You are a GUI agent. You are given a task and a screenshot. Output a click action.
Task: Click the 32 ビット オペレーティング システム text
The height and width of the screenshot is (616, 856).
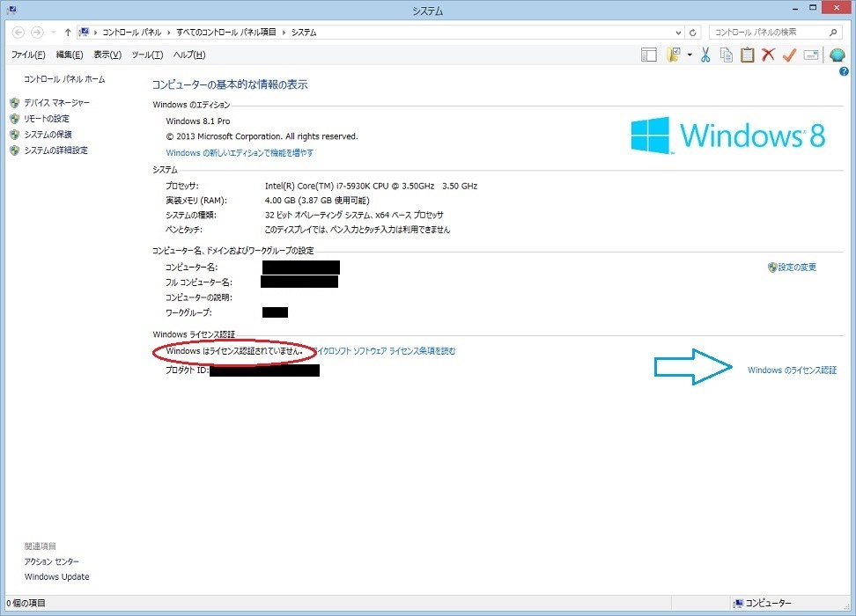[x=354, y=215]
